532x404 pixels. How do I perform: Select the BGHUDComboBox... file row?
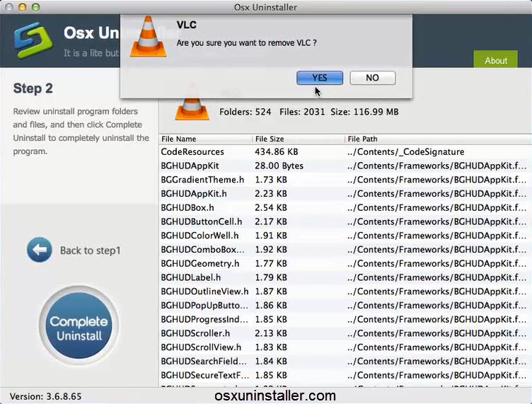click(345, 249)
